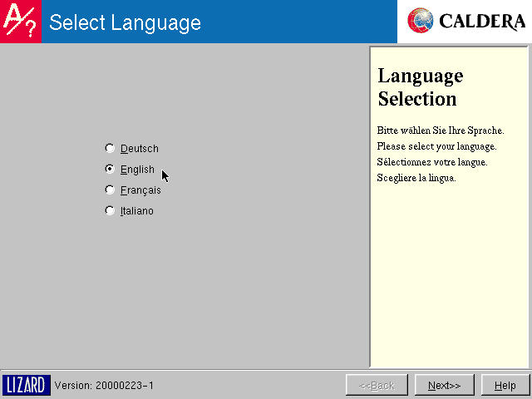Click the greyed-out <<Back button
The height and width of the screenshot is (399, 532).
377,385
